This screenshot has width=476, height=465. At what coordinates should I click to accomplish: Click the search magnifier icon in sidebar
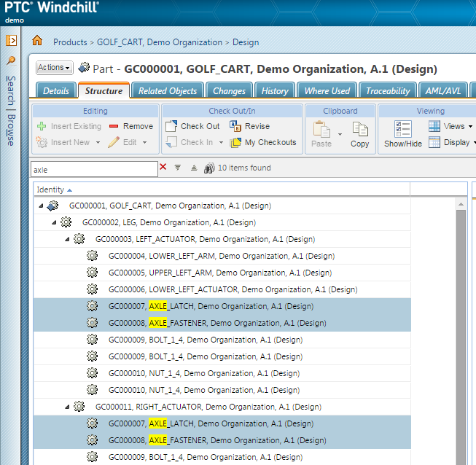(x=11, y=60)
